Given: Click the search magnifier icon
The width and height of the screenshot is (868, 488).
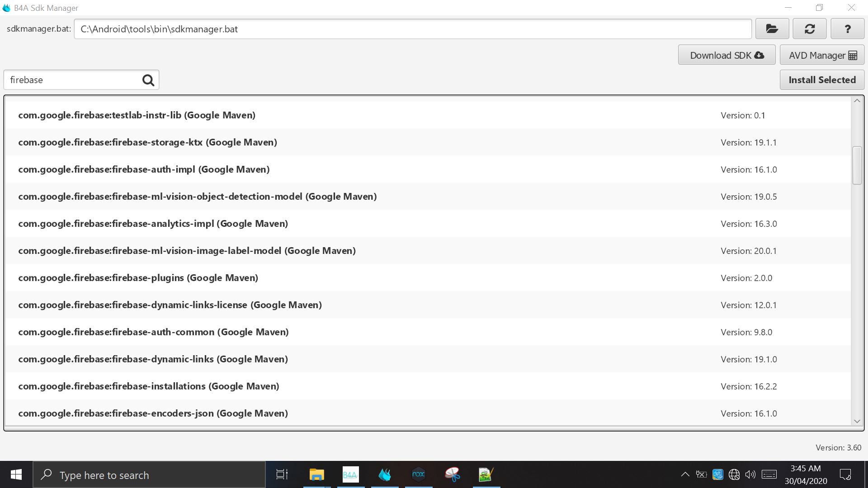Looking at the screenshot, I should point(148,80).
